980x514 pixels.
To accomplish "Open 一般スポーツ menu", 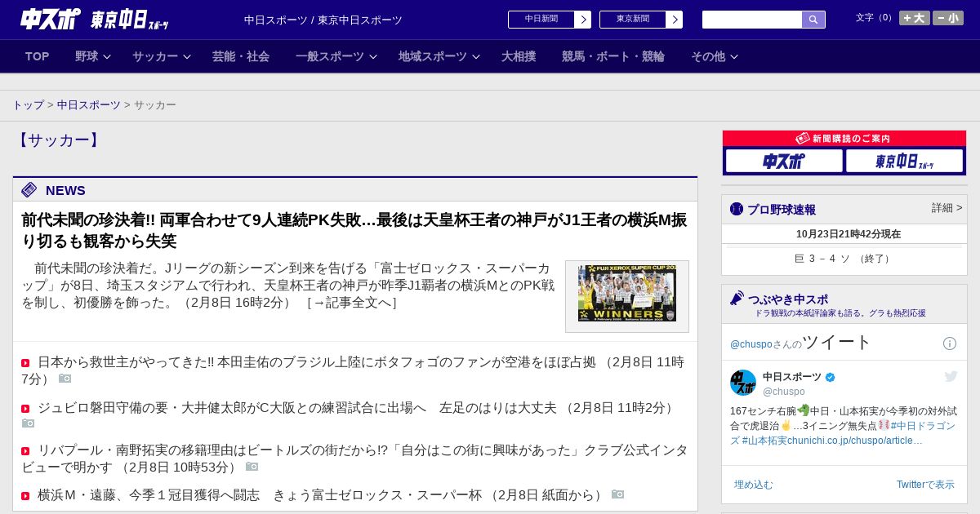I will [330, 56].
